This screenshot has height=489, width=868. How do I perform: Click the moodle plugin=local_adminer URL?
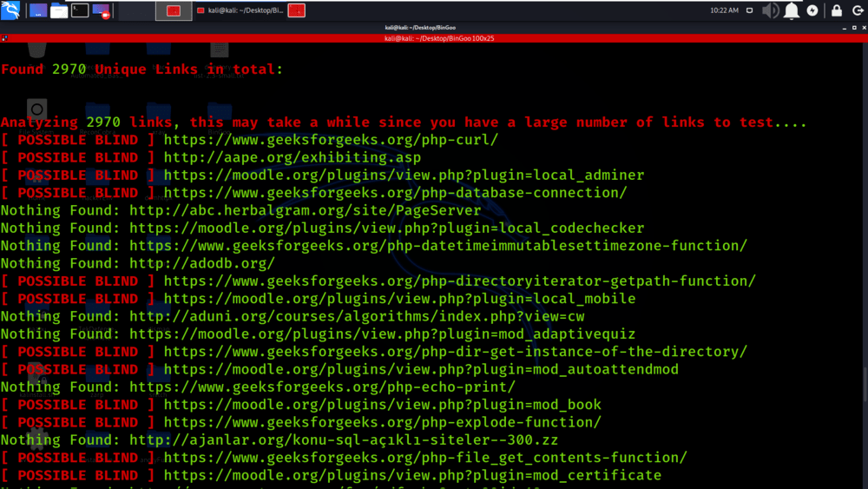(x=404, y=175)
